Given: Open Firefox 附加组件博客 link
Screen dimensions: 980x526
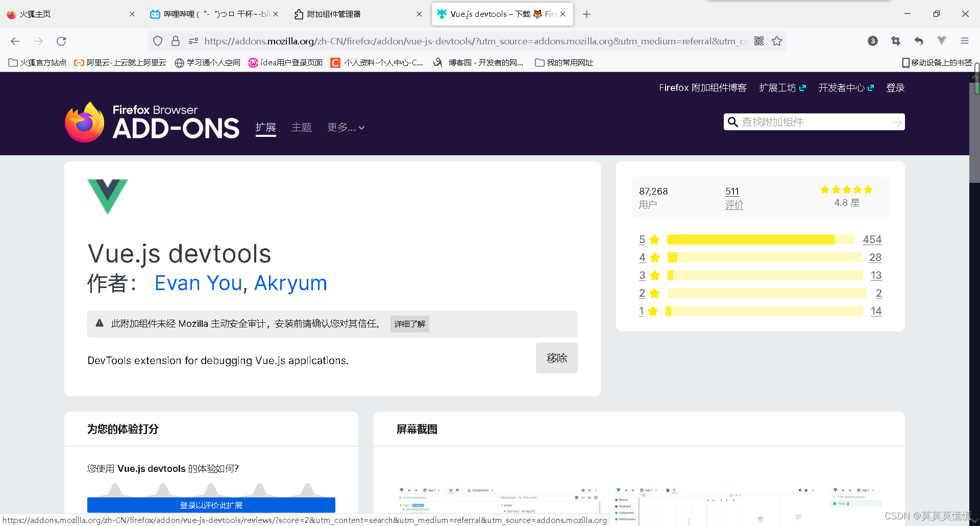Looking at the screenshot, I should tap(702, 88).
